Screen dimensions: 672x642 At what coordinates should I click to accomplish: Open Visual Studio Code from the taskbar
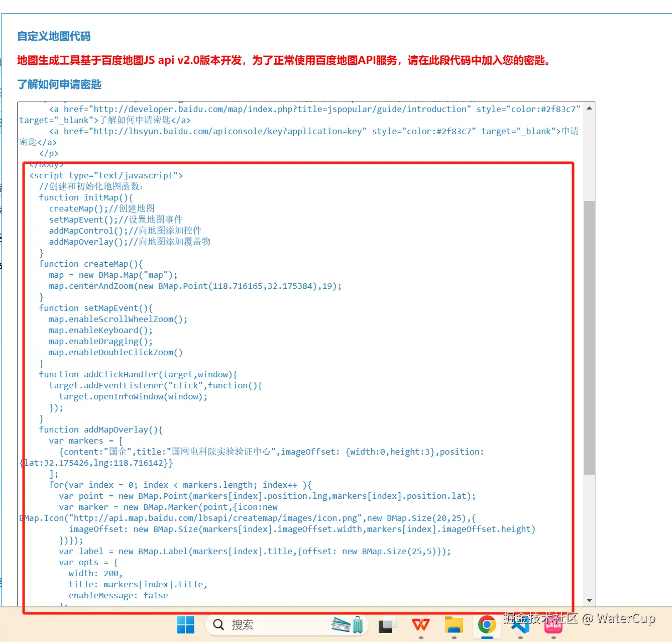[x=520, y=624]
